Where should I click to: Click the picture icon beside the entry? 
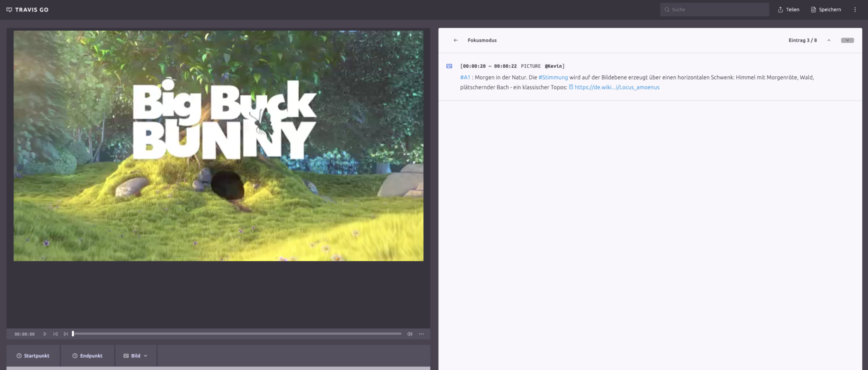[x=449, y=66]
